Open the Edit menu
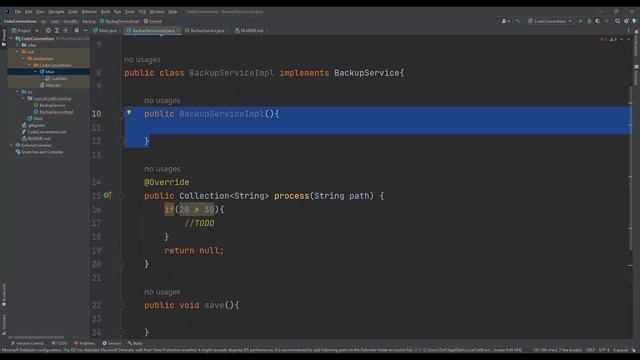Image resolution: width=640 pixels, height=360 pixels. 29,12
